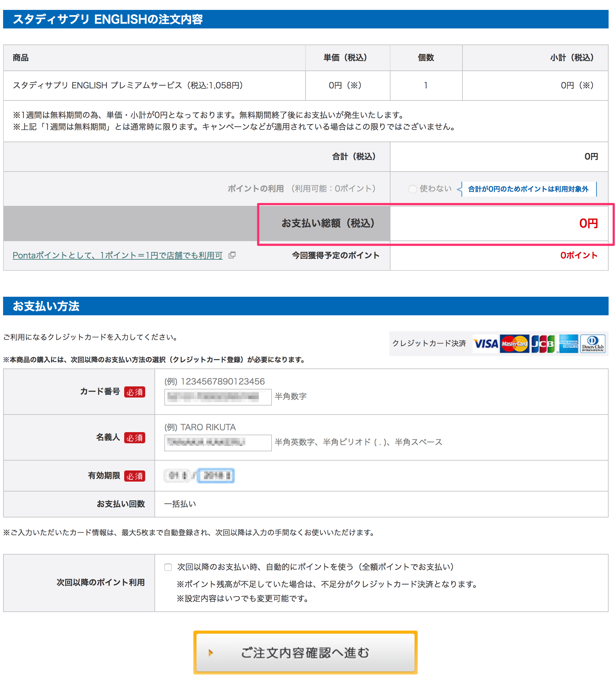Click the お支払い方法 section heading
The width and height of the screenshot is (616, 689).
(x=46, y=306)
